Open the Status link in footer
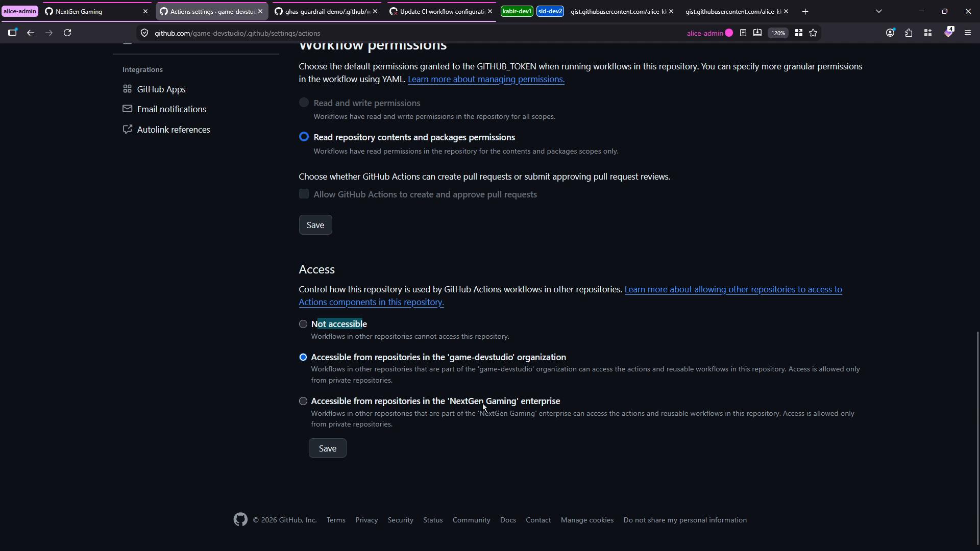The image size is (980, 551). (x=433, y=520)
